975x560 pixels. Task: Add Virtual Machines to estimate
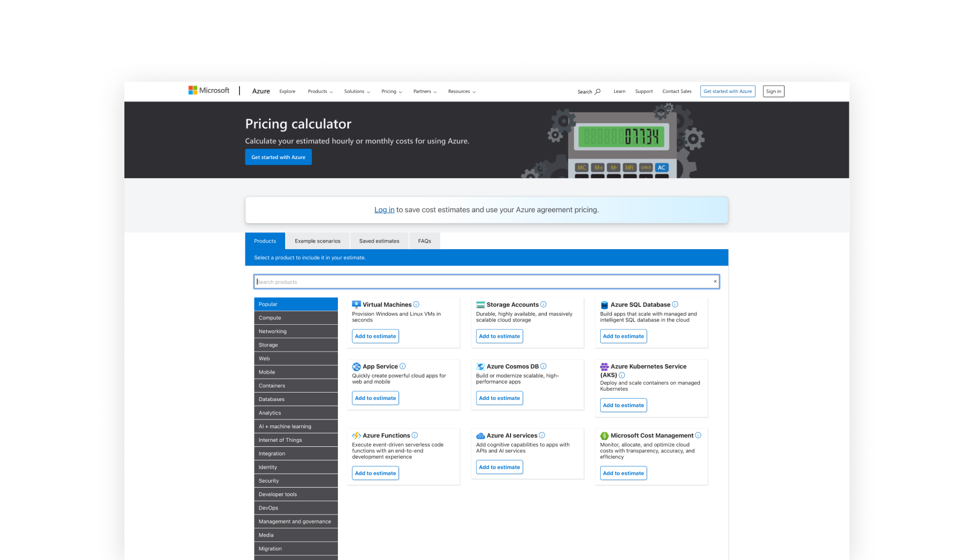pos(375,336)
